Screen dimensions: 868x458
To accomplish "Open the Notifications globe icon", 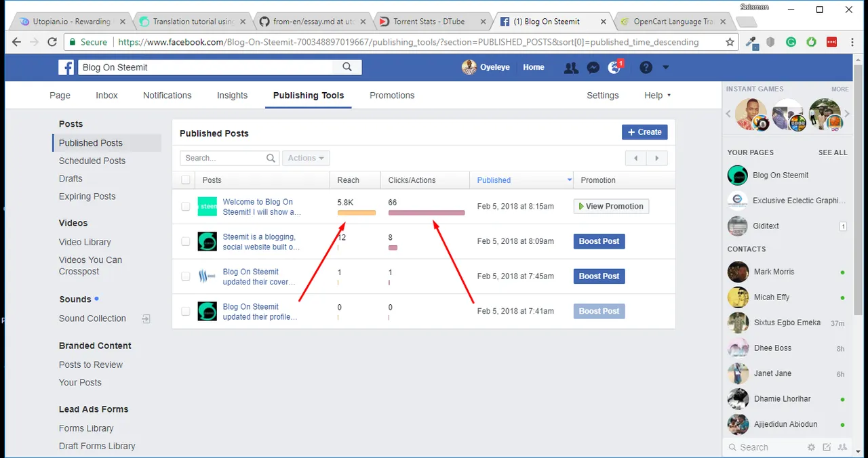I will click(614, 68).
